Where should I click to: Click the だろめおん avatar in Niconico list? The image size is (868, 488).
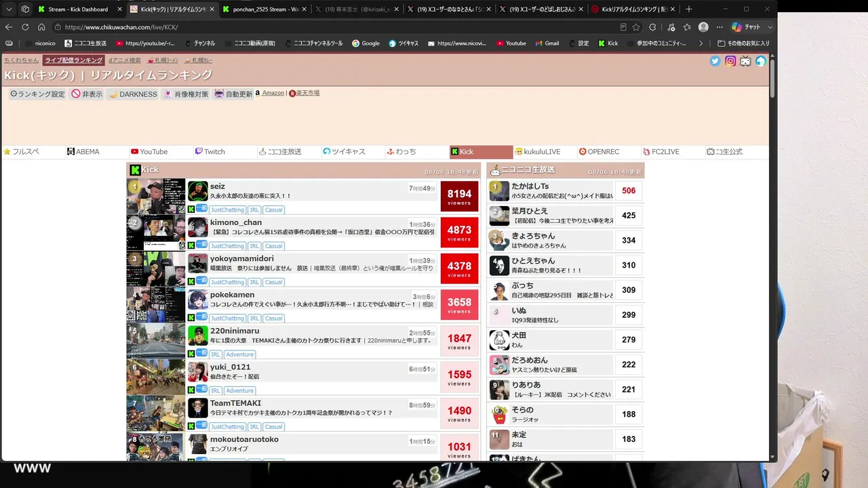(499, 365)
